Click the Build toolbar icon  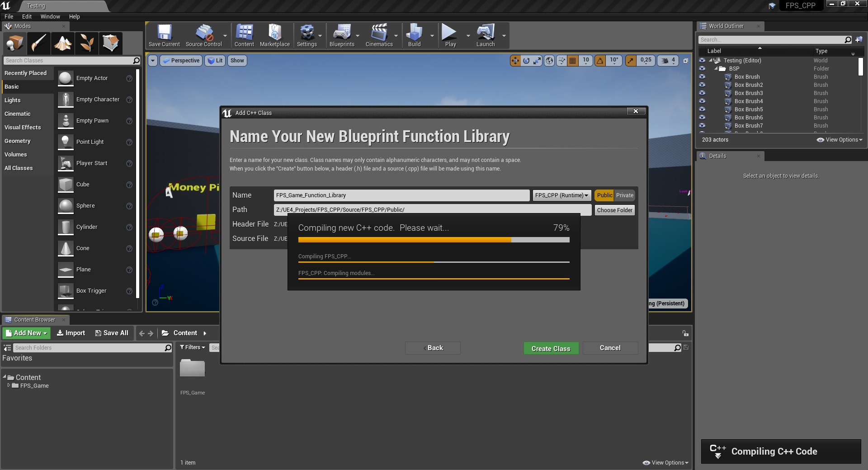coord(414,36)
